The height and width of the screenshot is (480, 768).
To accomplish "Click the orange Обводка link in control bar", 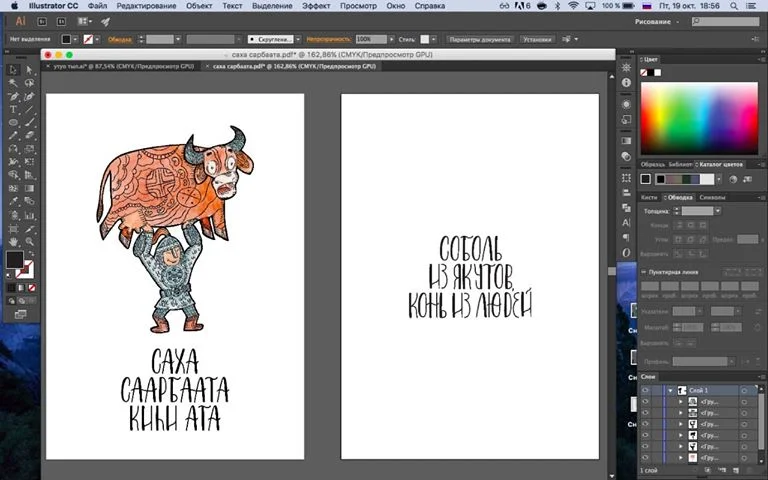I will 120,39.
